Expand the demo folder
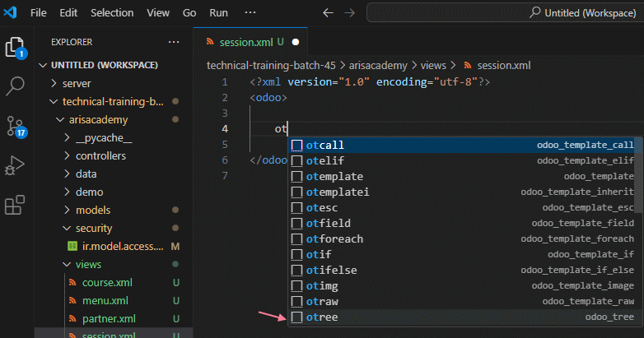This screenshot has width=644, height=338. (x=67, y=192)
